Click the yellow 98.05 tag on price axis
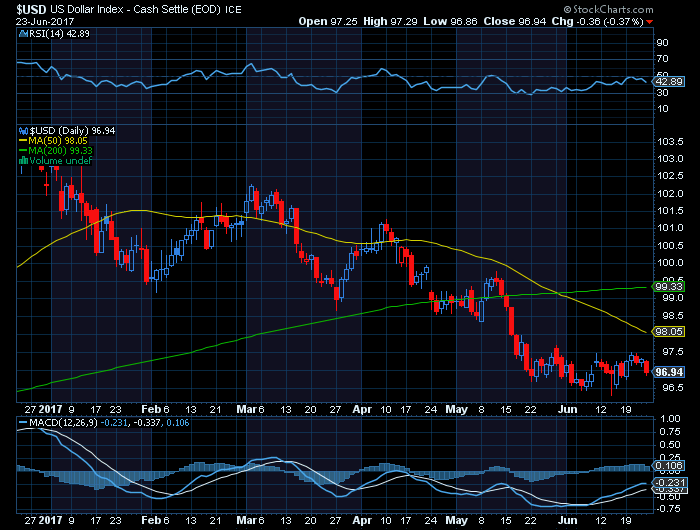700x530 pixels. [667, 332]
